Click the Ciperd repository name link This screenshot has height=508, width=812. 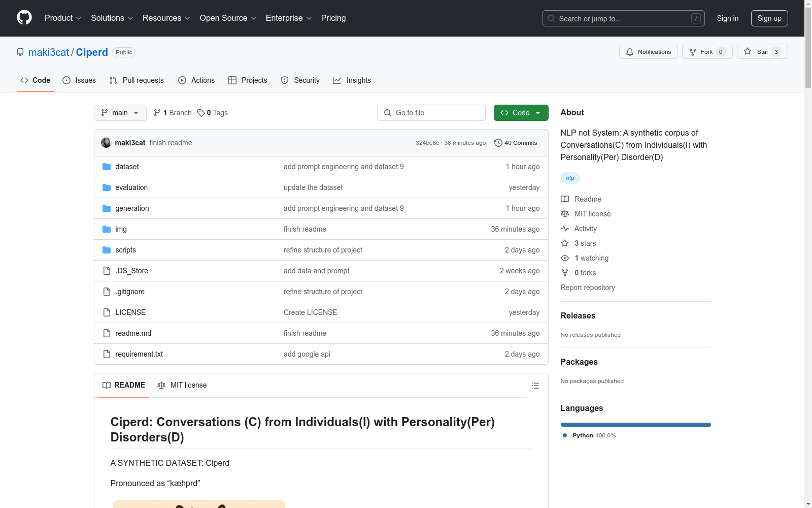[x=92, y=52]
